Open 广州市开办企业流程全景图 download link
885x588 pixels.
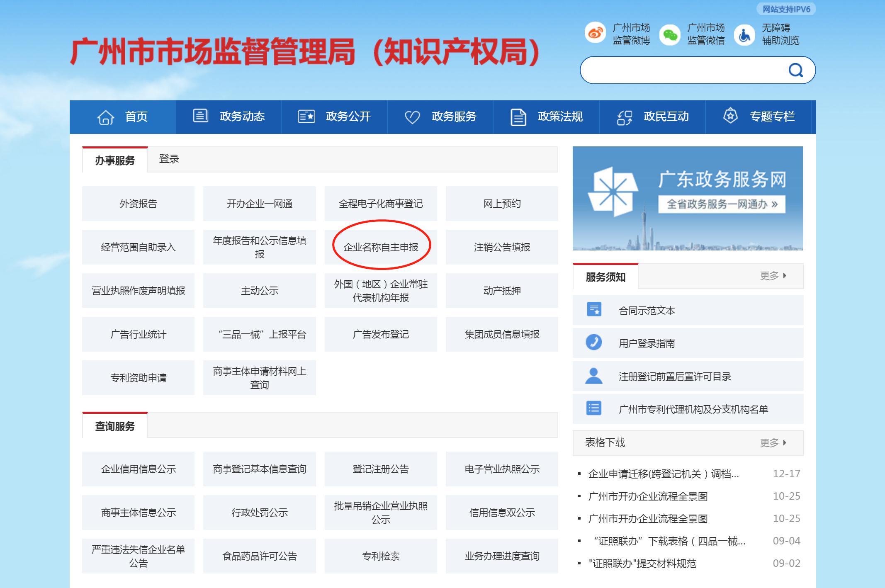[648, 496]
